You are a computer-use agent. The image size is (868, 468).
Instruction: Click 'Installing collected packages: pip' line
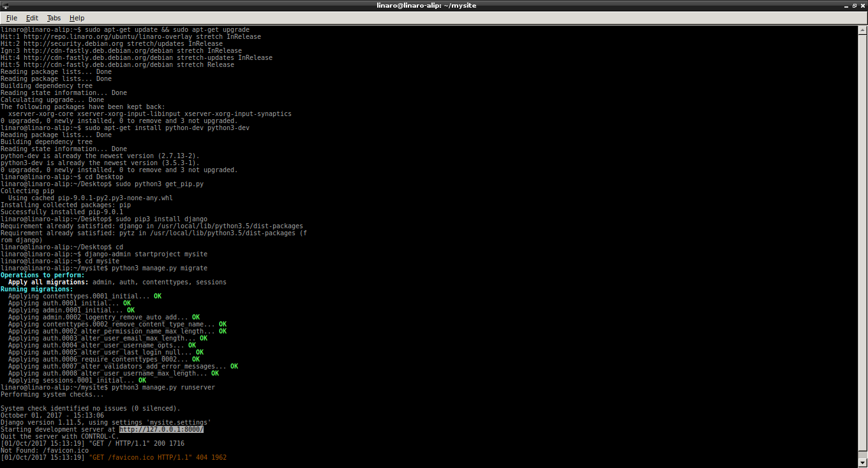pos(66,205)
